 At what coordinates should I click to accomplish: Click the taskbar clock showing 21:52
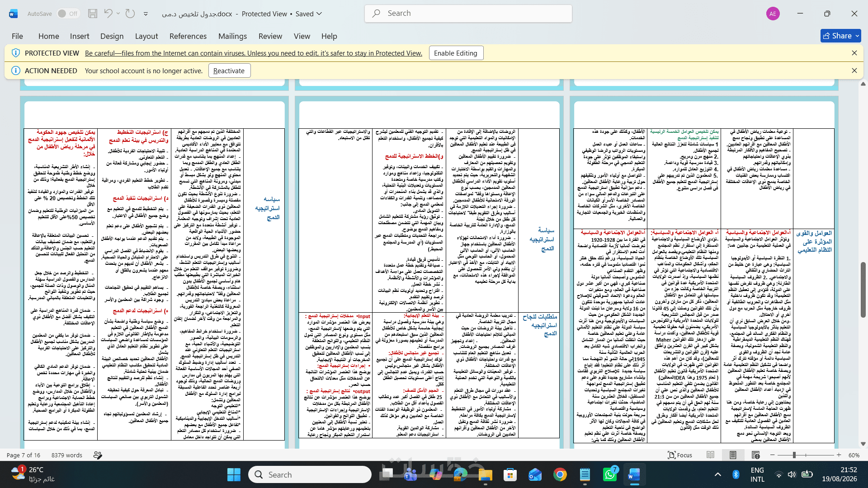point(839,474)
